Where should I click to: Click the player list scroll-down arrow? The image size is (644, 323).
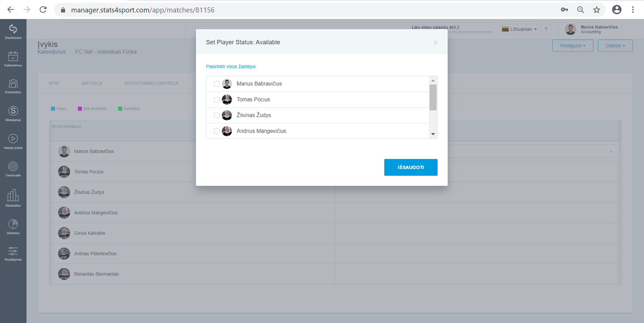click(433, 134)
